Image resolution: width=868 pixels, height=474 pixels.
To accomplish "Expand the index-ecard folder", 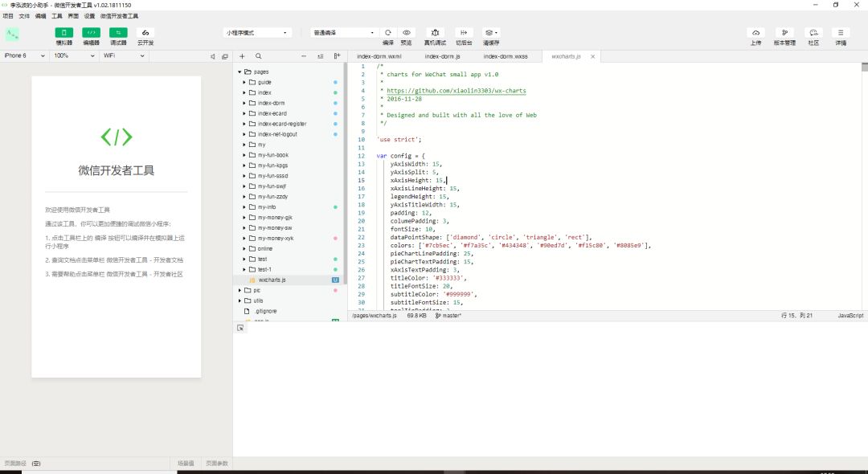I will [244, 113].
